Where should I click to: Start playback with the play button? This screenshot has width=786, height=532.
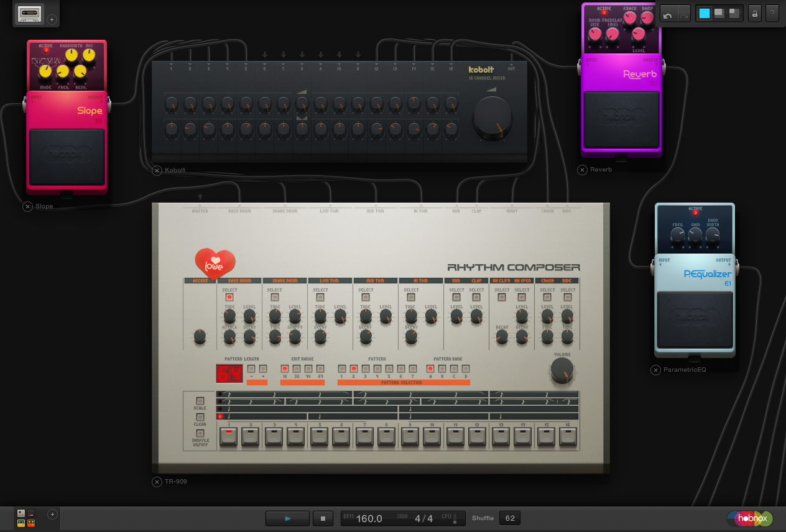pos(287,518)
